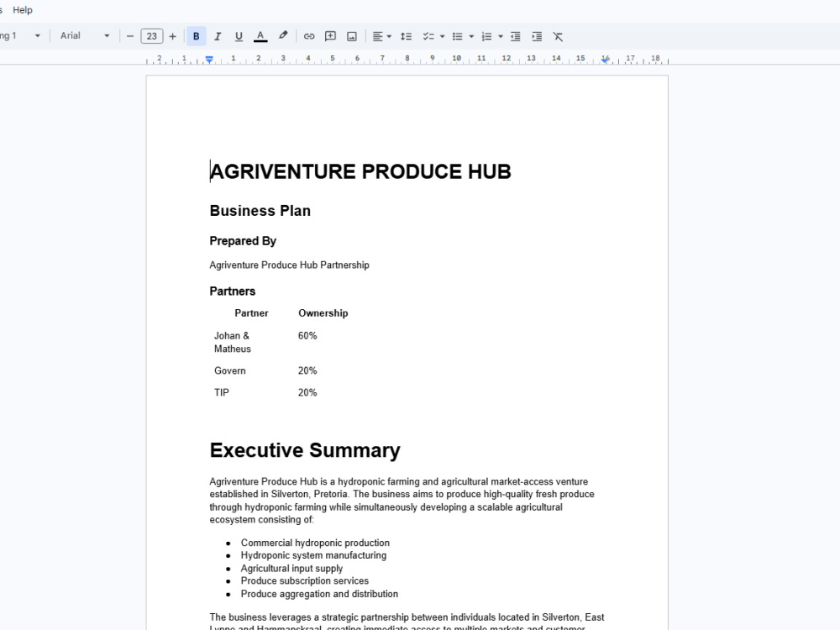Screen dimensions: 840x630
Task: Click the Johan & Matheus table cell
Action: (233, 343)
